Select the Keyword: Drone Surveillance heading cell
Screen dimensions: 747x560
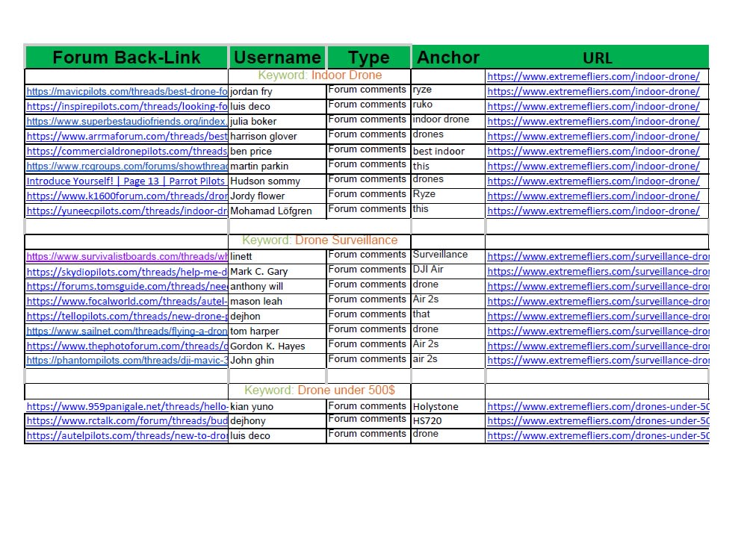320,240
